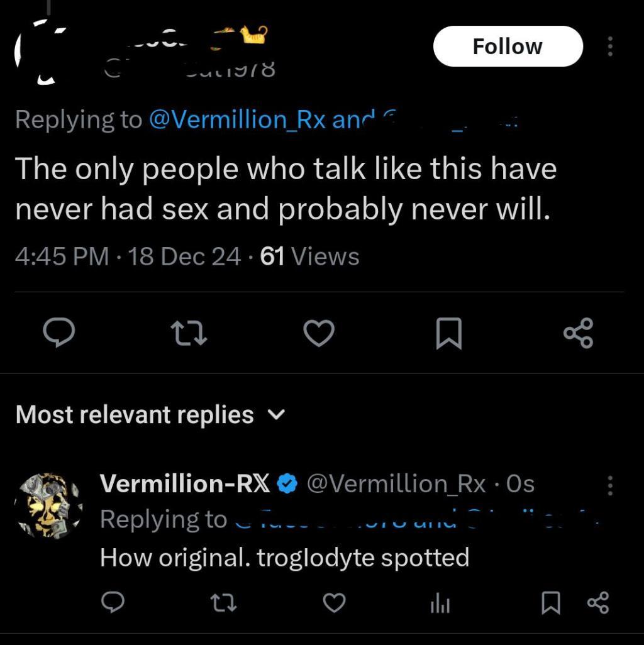
Task: Repost the main tweet
Action: coord(190,333)
